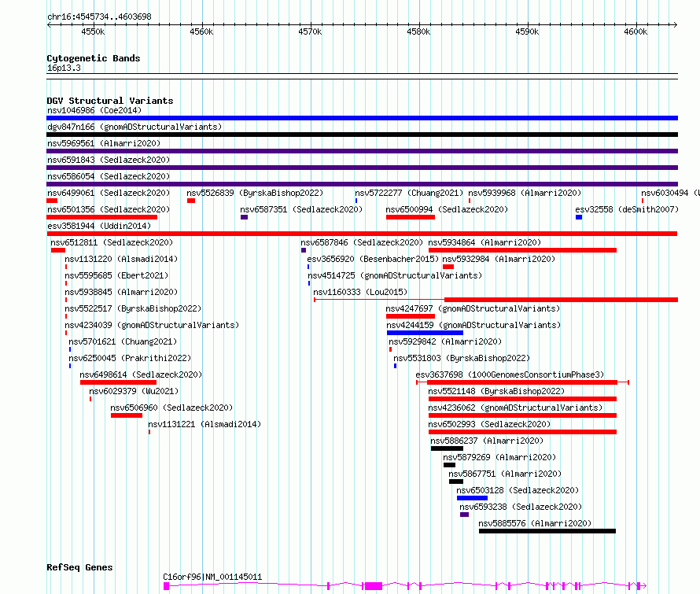The width and height of the screenshot is (700, 594).
Task: Select the blue nsv6503128 variant bar
Action: (x=473, y=499)
